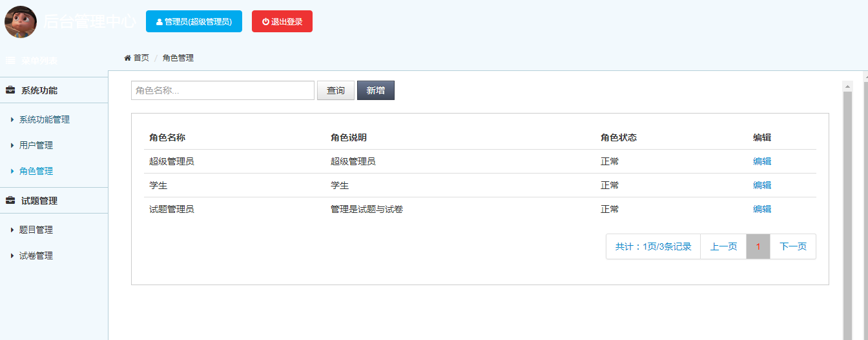Edit the 试题管理员 role row
The height and width of the screenshot is (340, 868).
(762, 209)
